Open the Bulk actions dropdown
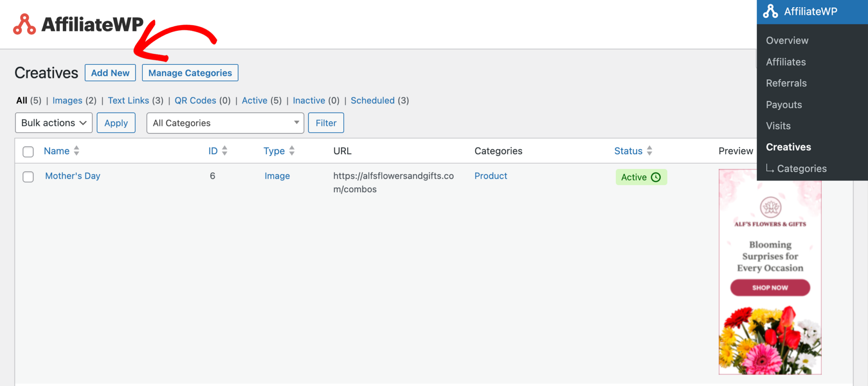Viewport: 868px width, 386px height. click(x=54, y=123)
